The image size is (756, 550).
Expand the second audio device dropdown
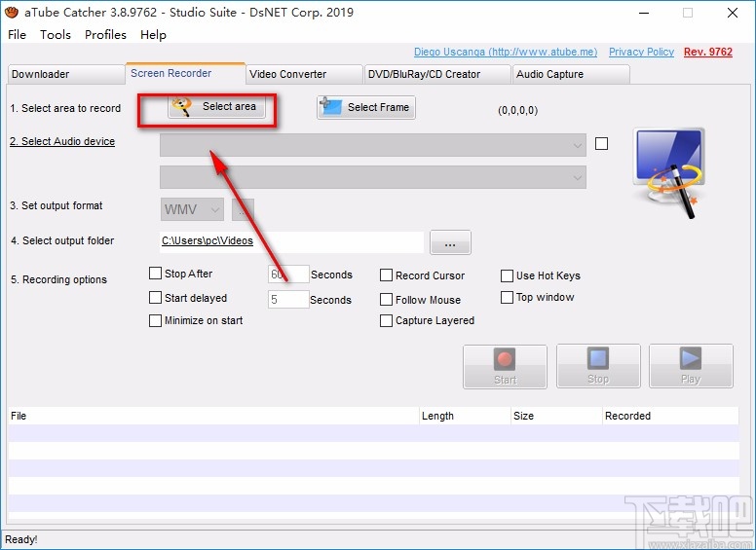click(x=373, y=177)
